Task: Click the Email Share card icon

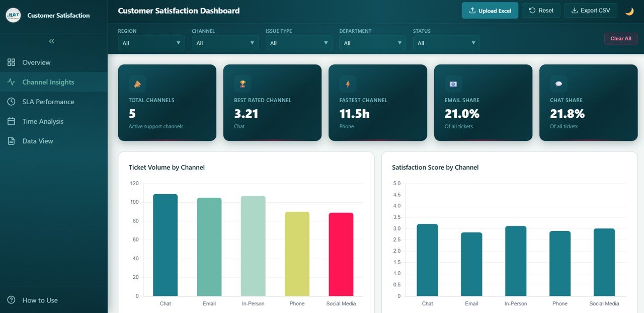Action: pyautogui.click(x=452, y=83)
